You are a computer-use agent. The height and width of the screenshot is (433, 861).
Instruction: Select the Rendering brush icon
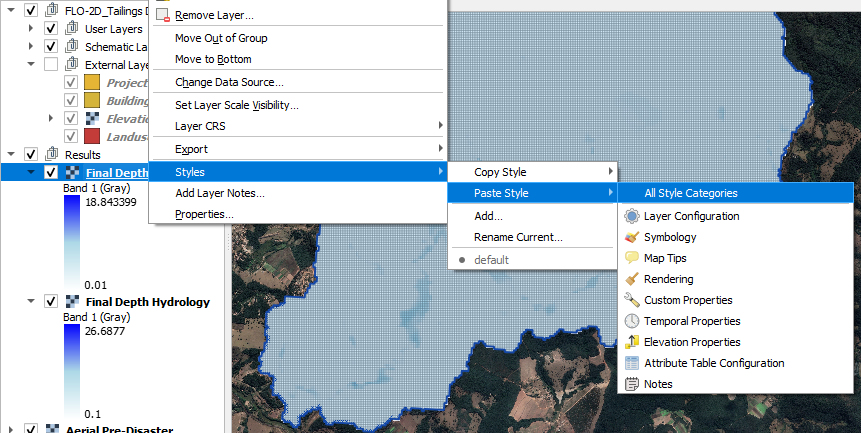pyautogui.click(x=631, y=279)
